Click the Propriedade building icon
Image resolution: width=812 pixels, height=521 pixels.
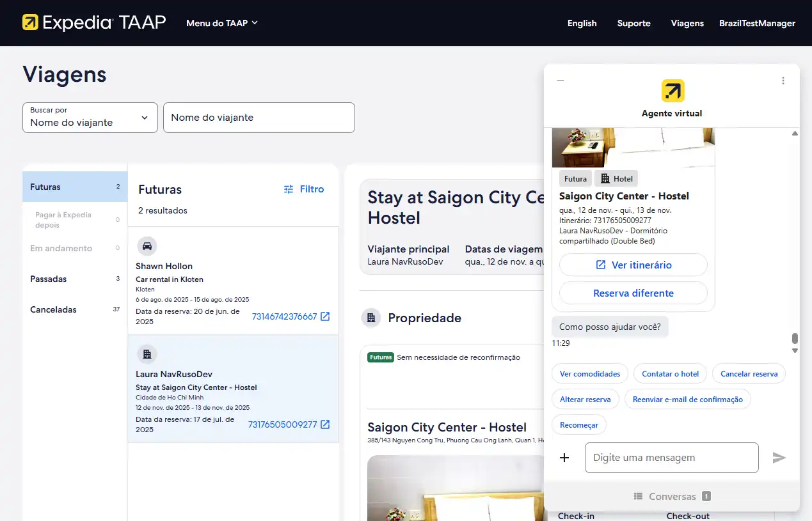371,318
